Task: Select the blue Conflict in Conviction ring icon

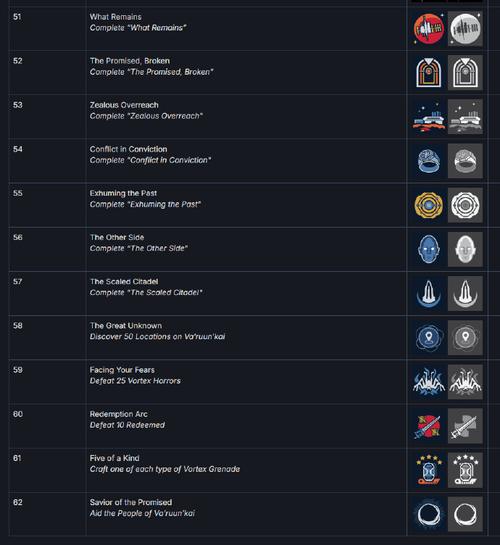Action: [x=429, y=161]
